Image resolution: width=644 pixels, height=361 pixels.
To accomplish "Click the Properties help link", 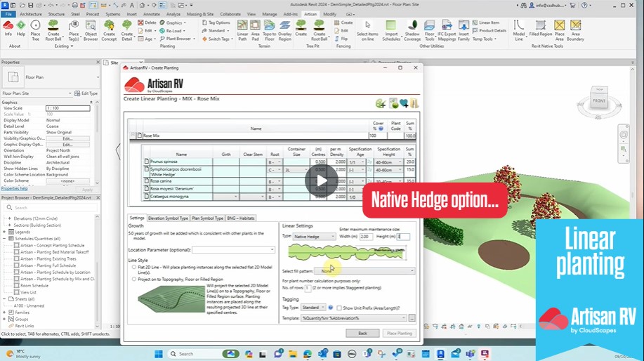I will coord(14,188).
